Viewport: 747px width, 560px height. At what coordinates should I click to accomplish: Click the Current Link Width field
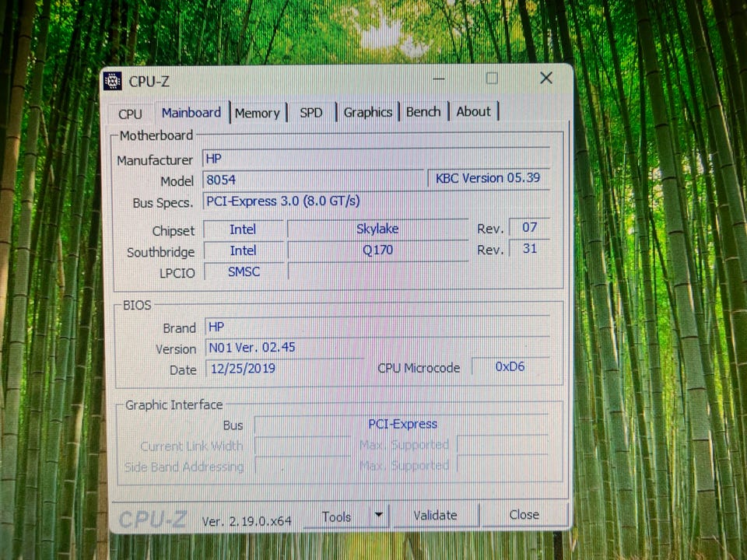tap(303, 446)
